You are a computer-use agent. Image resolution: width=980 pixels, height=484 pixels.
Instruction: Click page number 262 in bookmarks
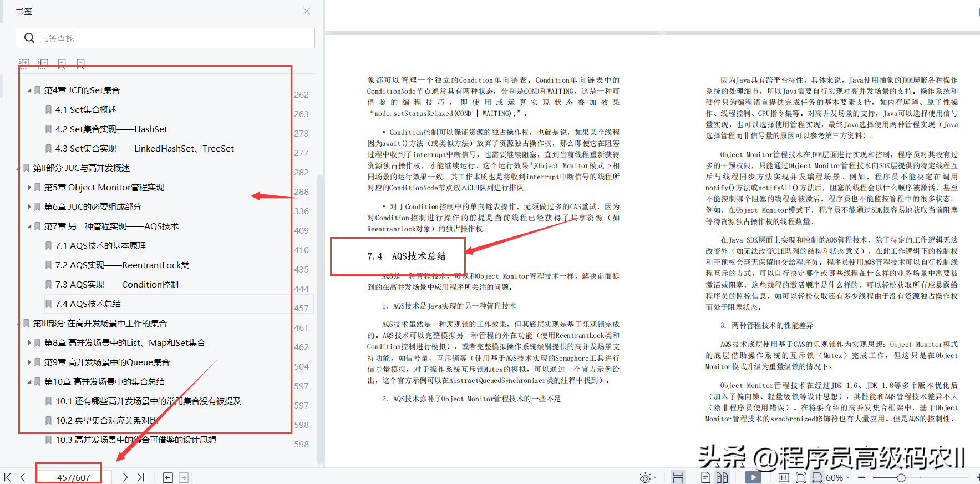point(301,95)
